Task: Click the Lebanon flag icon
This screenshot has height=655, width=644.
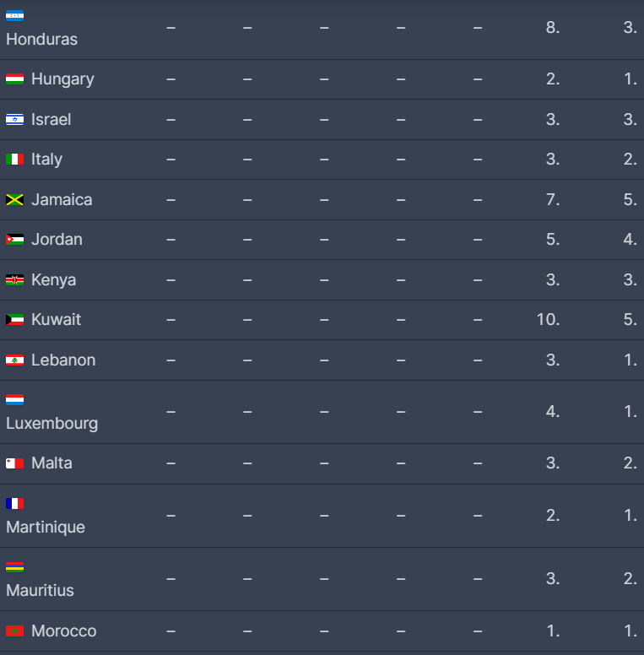Action: click(14, 360)
